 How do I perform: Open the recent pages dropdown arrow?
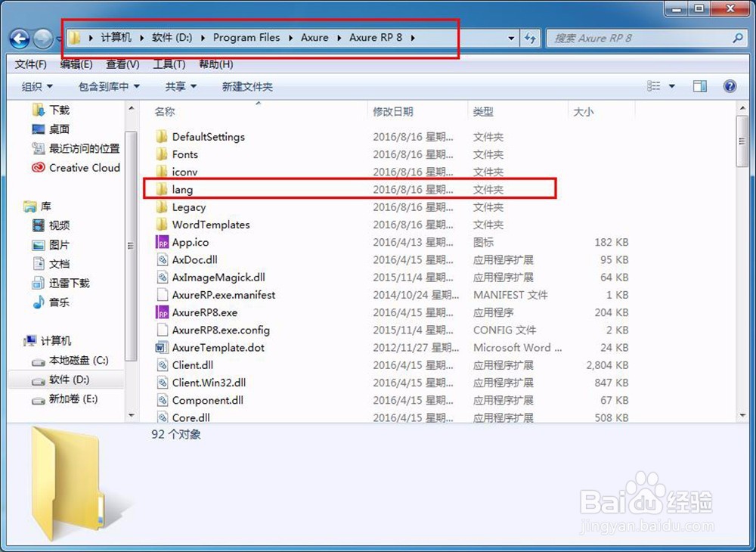point(58,39)
